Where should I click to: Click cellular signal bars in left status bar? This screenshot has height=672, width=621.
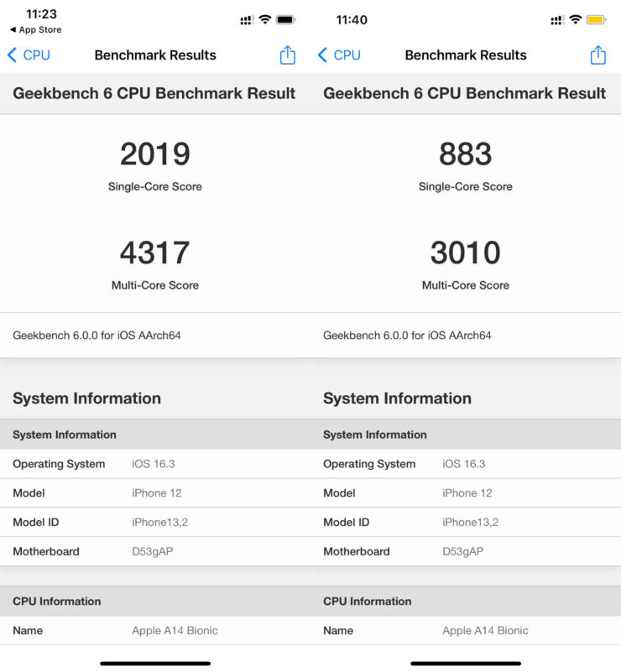click(x=247, y=19)
